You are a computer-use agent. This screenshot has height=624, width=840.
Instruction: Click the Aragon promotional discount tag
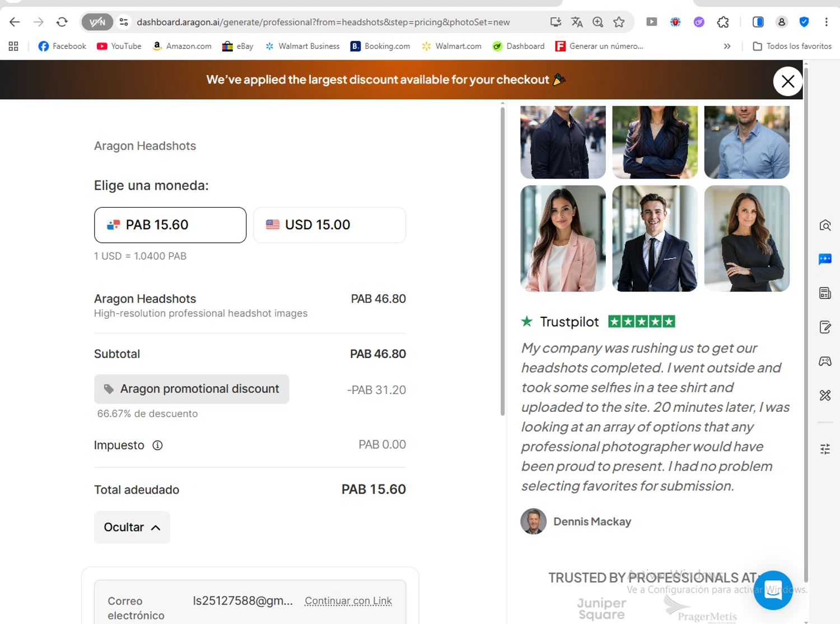coord(192,389)
